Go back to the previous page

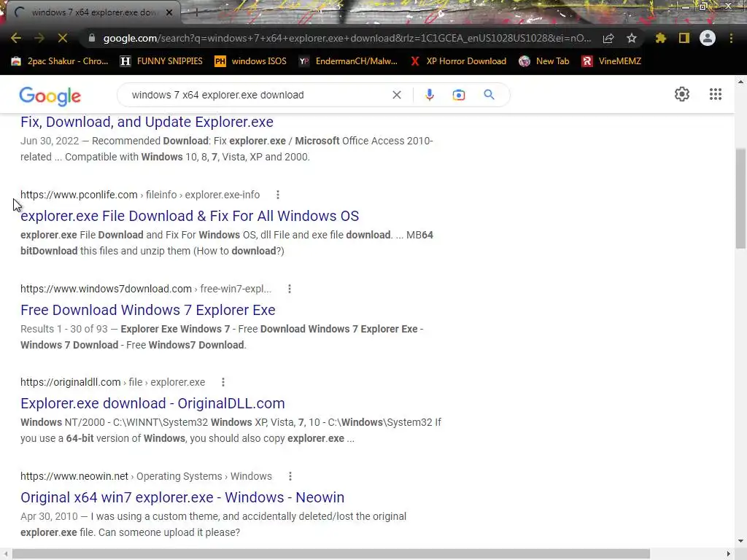[16, 38]
